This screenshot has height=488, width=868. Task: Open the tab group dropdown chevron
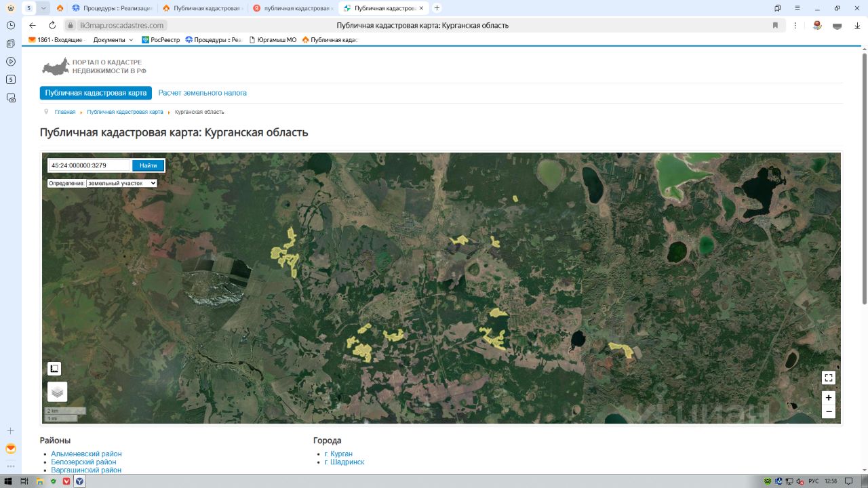43,8
